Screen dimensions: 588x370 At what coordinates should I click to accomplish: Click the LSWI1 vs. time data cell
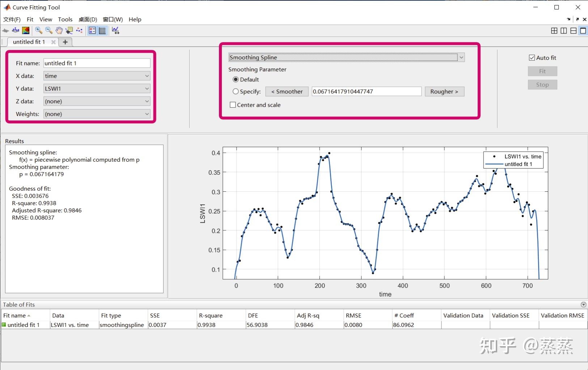[74, 325]
